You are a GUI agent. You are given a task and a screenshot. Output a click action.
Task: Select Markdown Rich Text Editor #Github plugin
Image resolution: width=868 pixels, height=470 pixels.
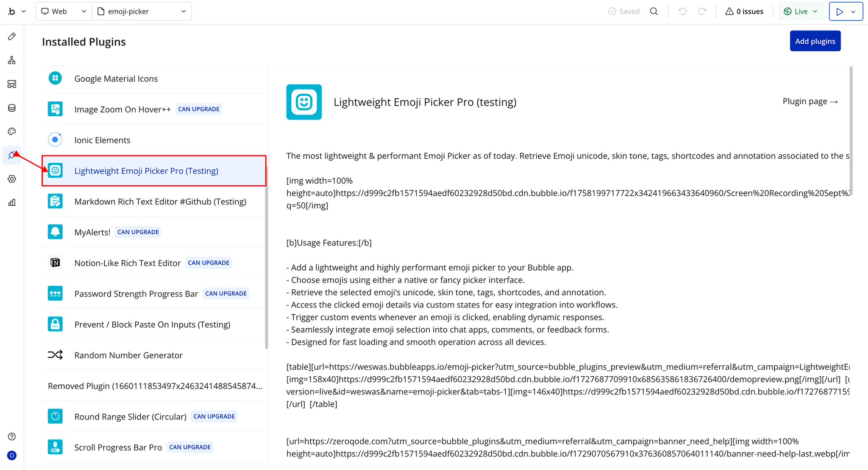[x=160, y=201]
